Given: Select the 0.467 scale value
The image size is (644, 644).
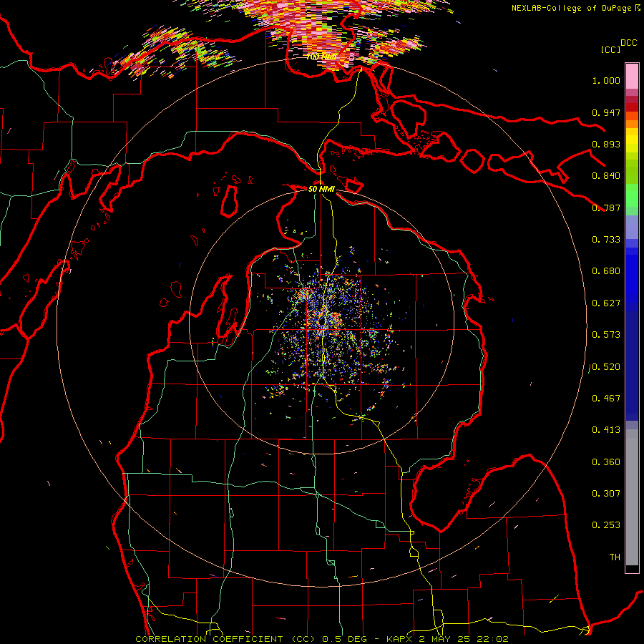Looking at the screenshot, I should click(606, 399).
